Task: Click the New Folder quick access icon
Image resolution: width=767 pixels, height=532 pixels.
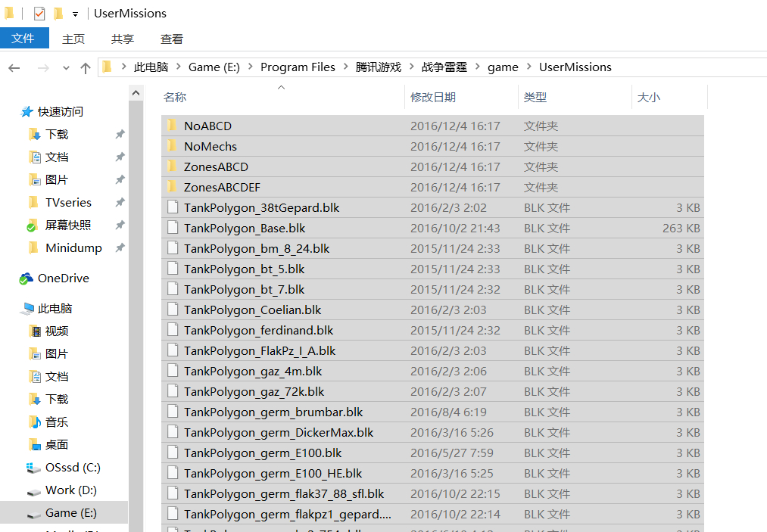Action: 58,13
